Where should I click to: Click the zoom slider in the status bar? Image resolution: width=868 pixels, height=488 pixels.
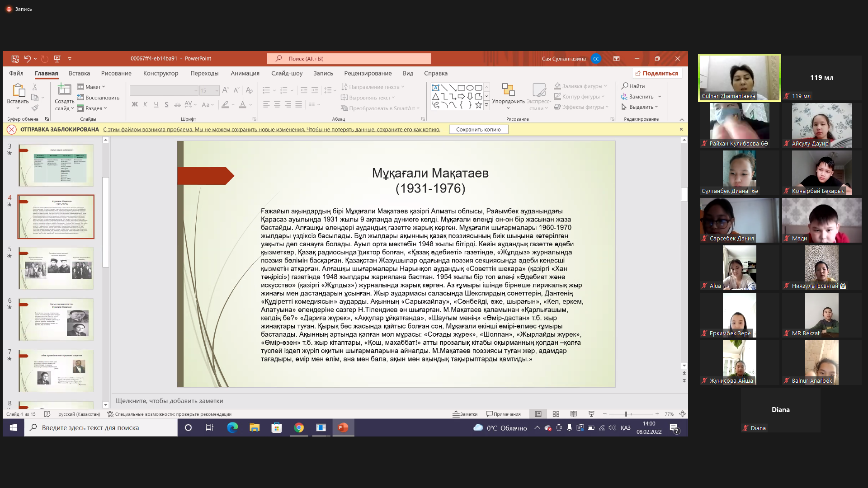(x=626, y=414)
